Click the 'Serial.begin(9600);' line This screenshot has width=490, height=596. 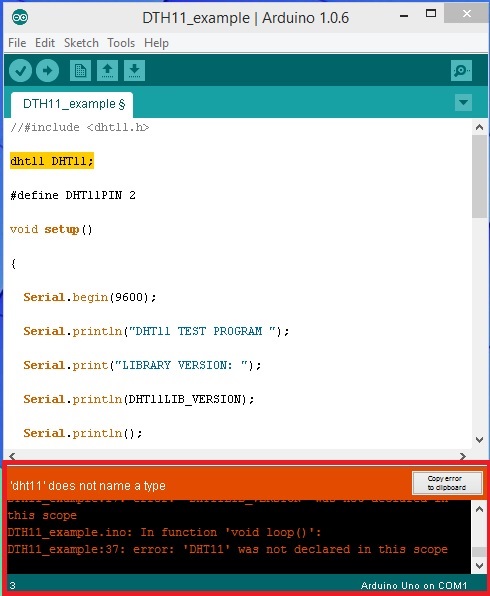pyautogui.click(x=90, y=297)
